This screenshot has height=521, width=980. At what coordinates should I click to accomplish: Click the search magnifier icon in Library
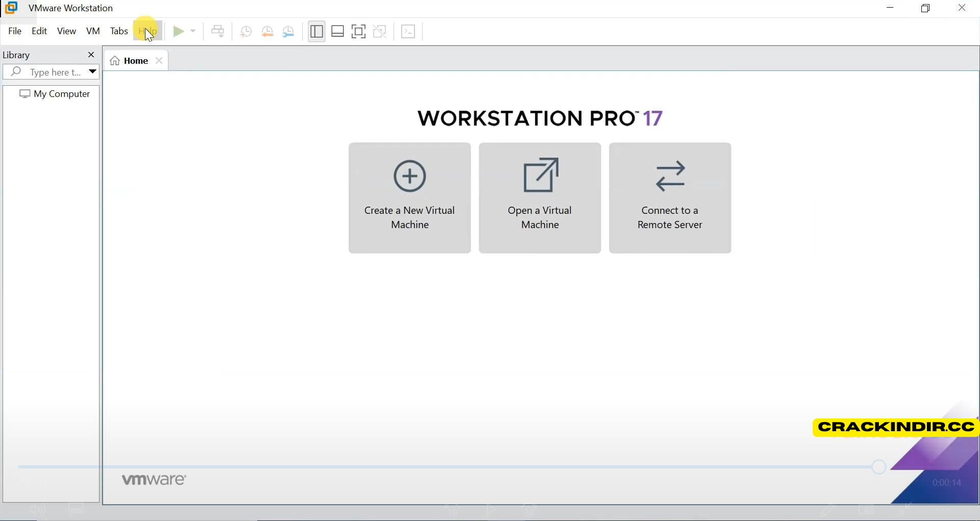coord(16,72)
